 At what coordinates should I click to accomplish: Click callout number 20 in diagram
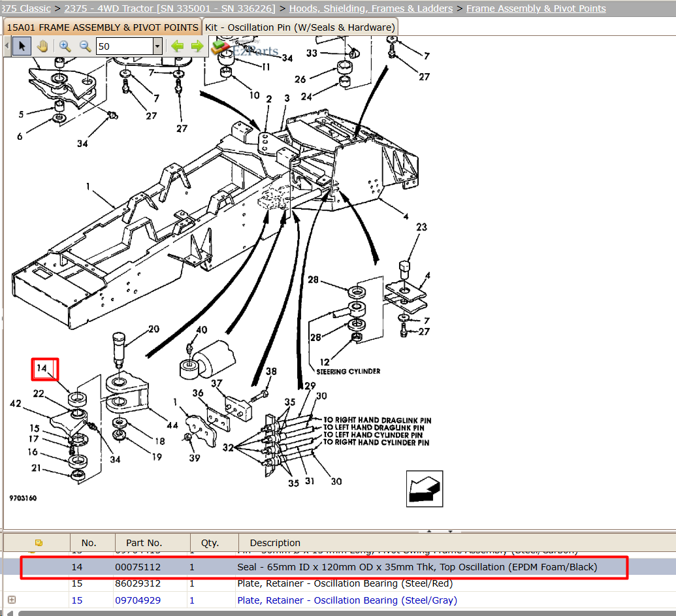(153, 329)
